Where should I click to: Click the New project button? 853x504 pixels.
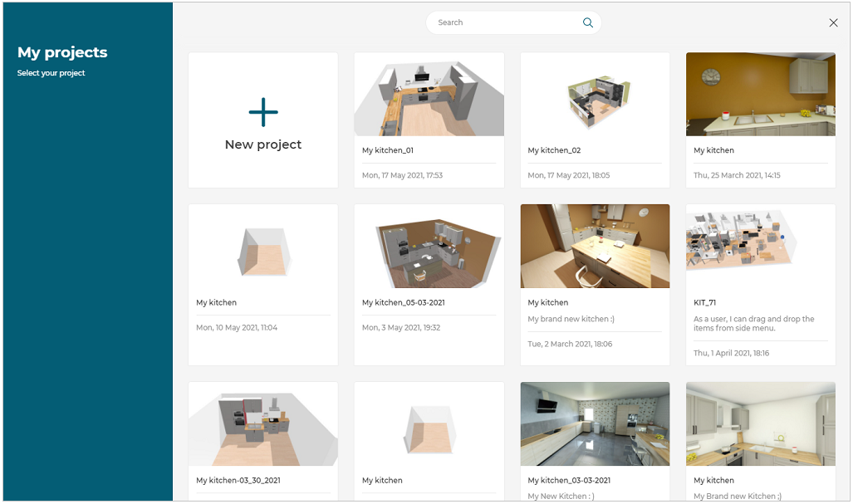[262, 120]
